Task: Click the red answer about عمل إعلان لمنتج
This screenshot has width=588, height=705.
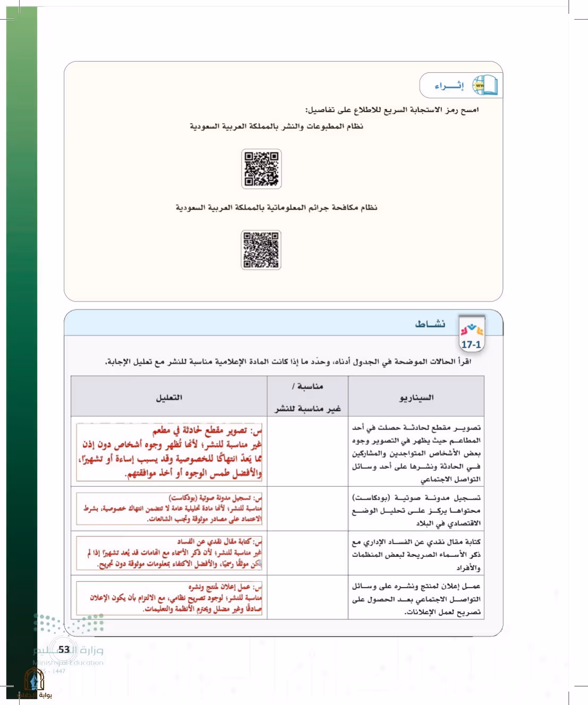Action: [x=169, y=598]
